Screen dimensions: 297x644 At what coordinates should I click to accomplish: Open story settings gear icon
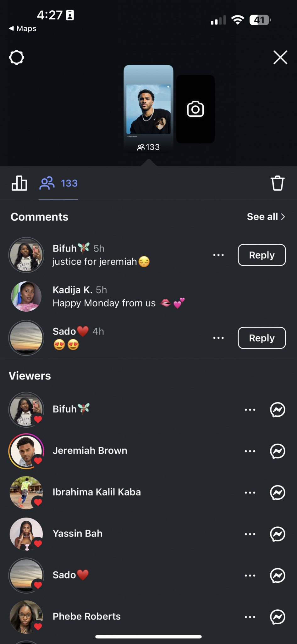(16, 58)
